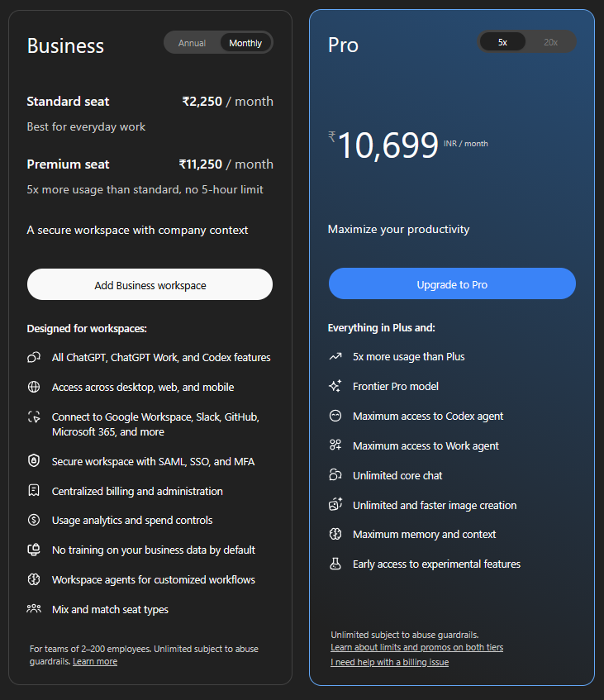Click Upgrade to Pro button
This screenshot has height=700, width=604.
pos(452,284)
